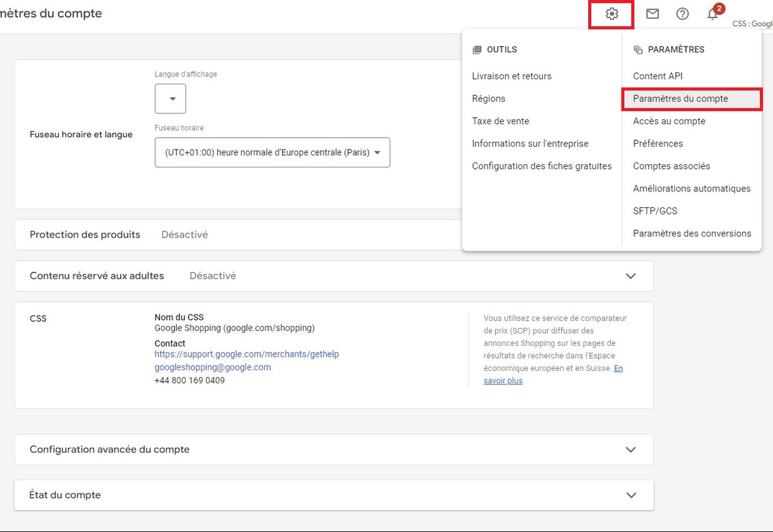The image size is (773, 532).
Task: Email googleshopping@google.com via the contact link
Action: (x=213, y=367)
